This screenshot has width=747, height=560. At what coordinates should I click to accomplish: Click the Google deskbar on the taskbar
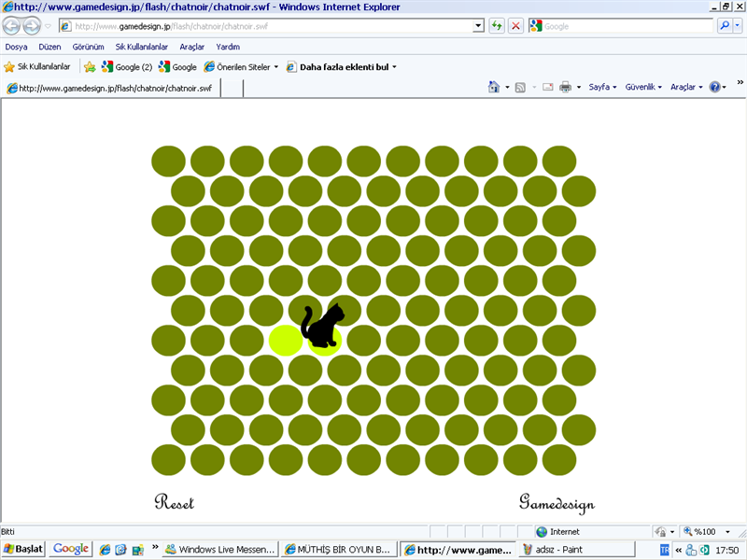(71, 549)
